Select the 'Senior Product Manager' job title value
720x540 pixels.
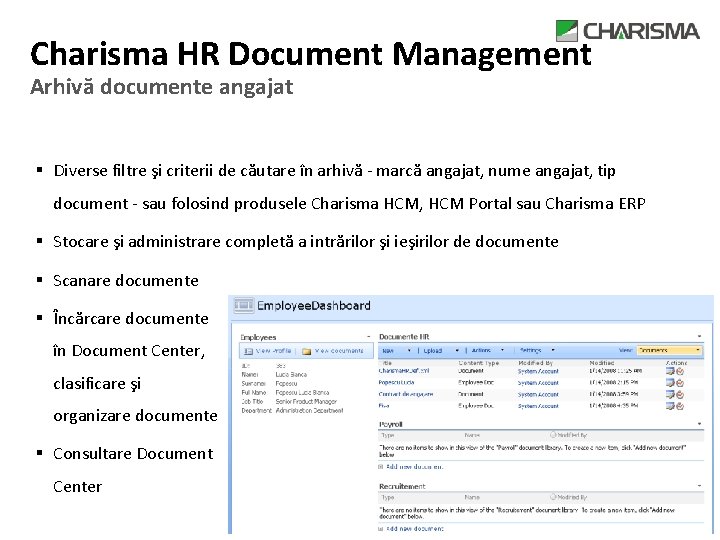pos(306,401)
